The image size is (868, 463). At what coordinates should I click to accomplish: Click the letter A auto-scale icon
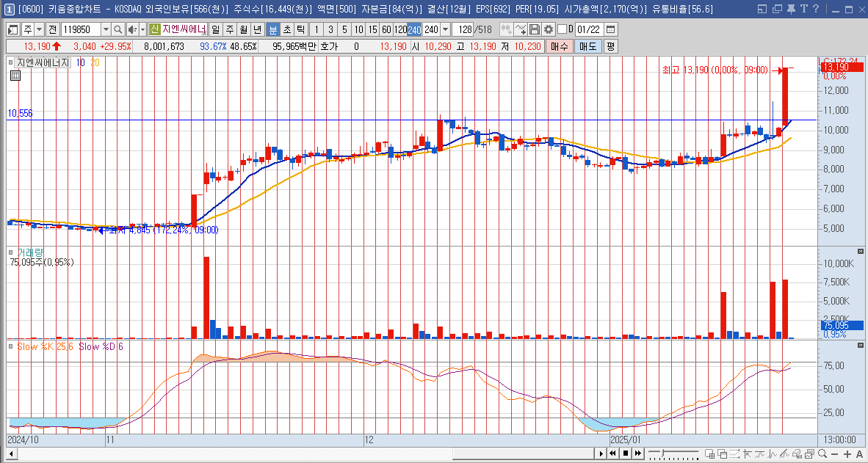pyautogui.click(x=858, y=454)
